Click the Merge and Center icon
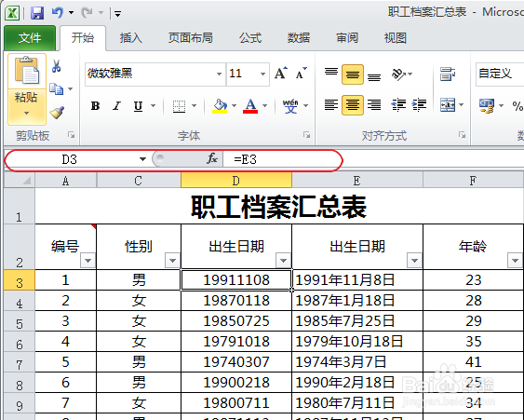The width and height of the screenshot is (524, 420). [x=448, y=105]
